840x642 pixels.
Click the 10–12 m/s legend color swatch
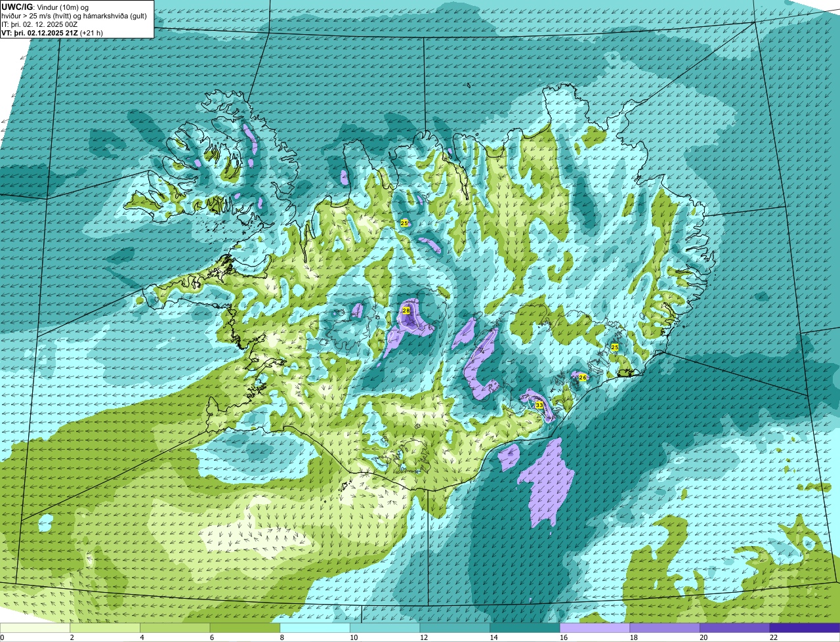[x=385, y=628]
